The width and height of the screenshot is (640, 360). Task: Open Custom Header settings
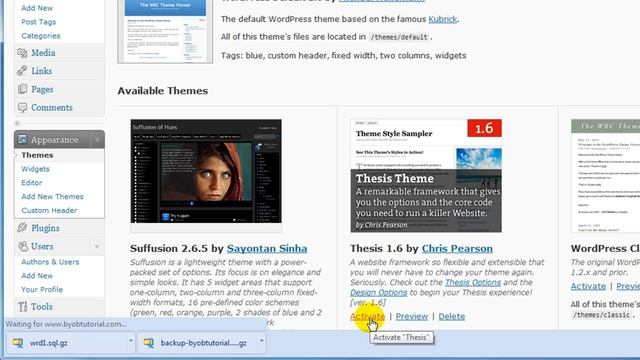coord(49,210)
